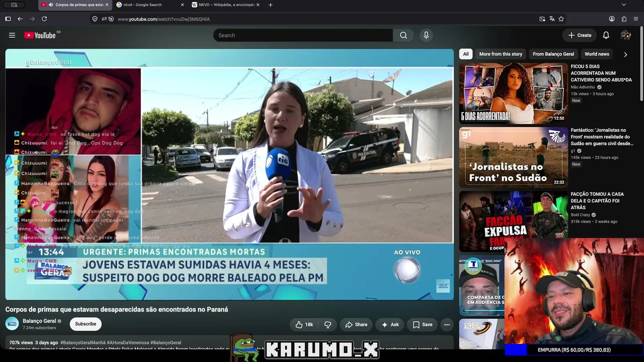Open tracking protection shield icon
The image size is (644, 362).
pos(95,19)
